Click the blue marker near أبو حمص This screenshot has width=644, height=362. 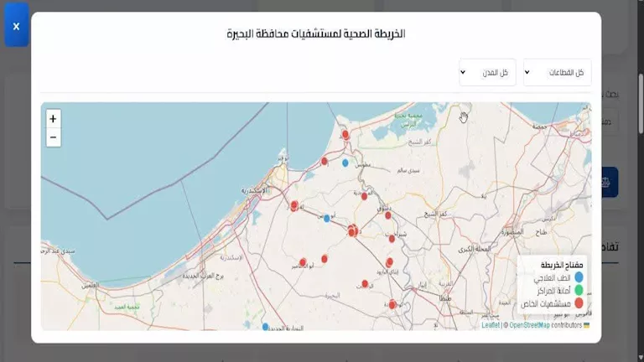(327, 218)
